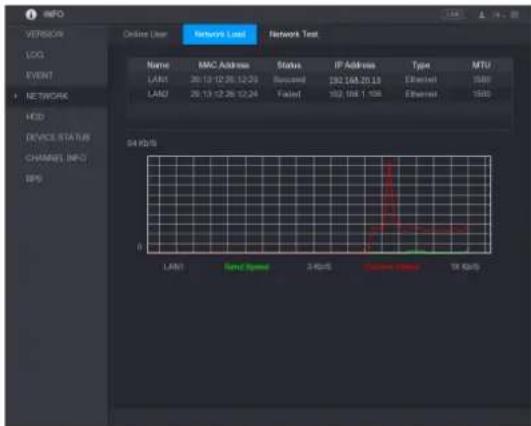
Task: Click the INFO icon in the header
Action: (x=31, y=14)
